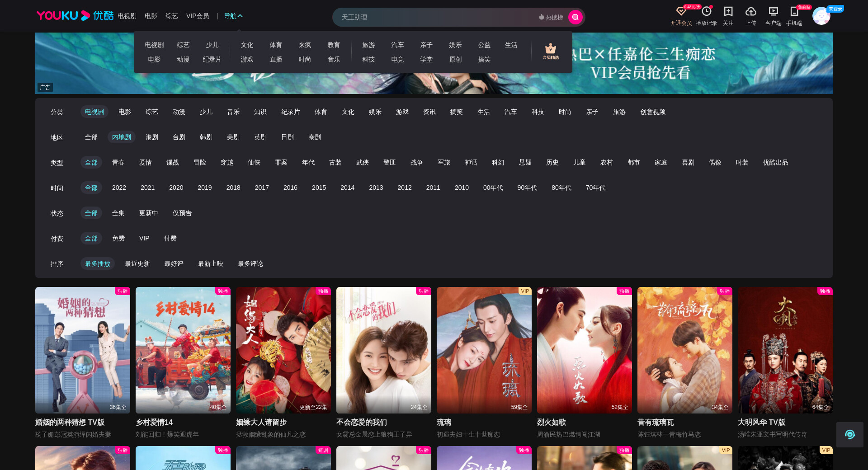The width and height of the screenshot is (868, 470).
Task: Open the mobile client icon
Action: point(794,12)
